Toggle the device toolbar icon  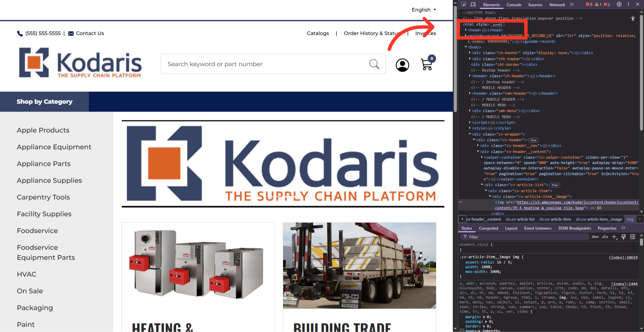coord(473,4)
